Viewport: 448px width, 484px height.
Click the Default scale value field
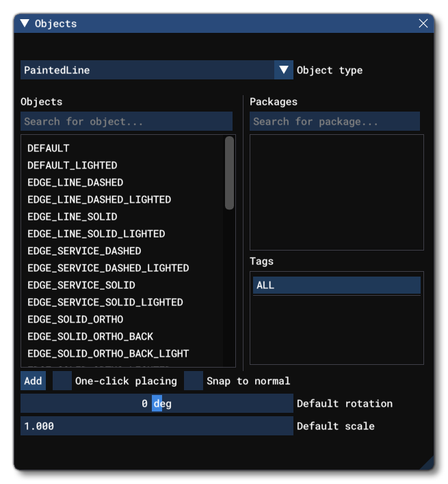(157, 426)
